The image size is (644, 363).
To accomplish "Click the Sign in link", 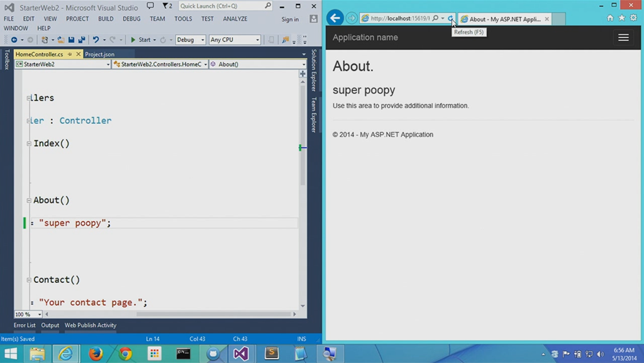I will pyautogui.click(x=290, y=20).
